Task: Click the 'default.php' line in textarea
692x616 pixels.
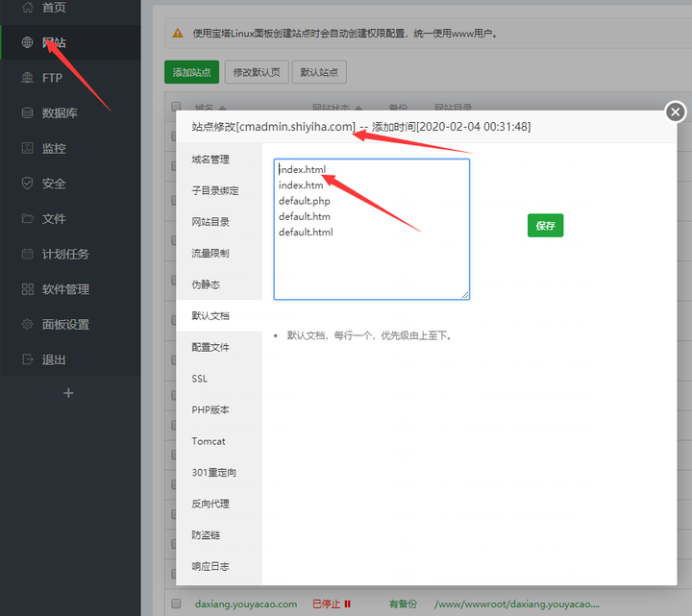Action: [304, 201]
